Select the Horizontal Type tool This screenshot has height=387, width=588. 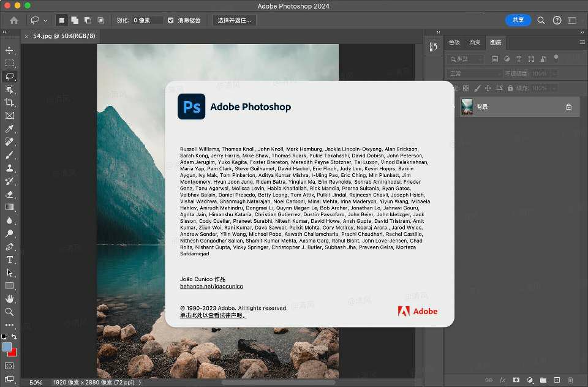pos(9,260)
